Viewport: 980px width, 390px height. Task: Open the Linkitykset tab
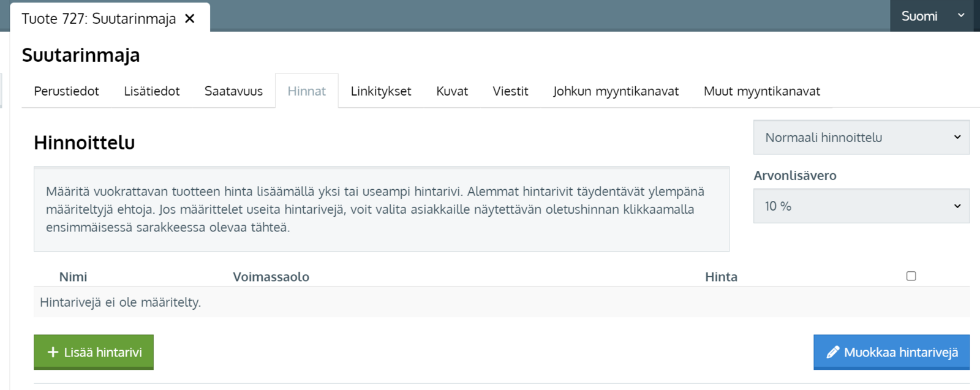pos(380,91)
